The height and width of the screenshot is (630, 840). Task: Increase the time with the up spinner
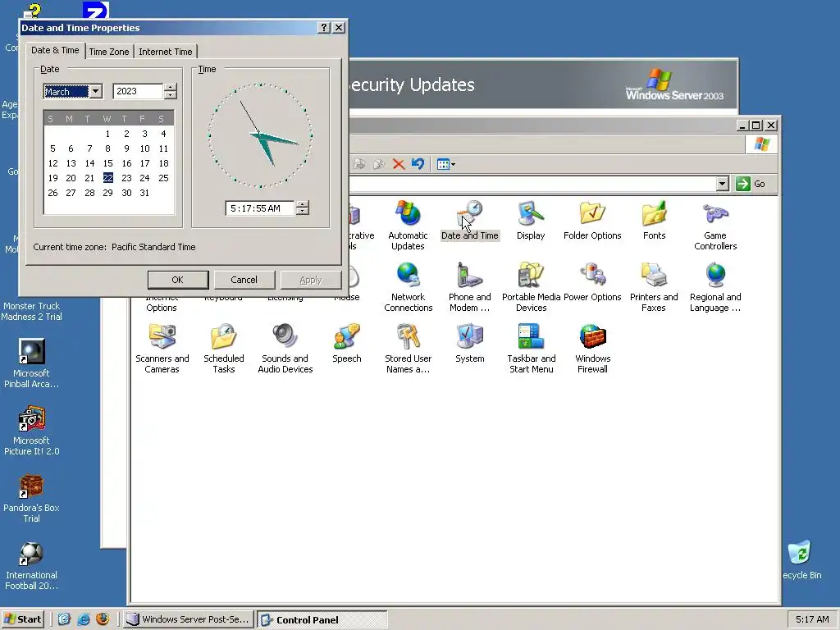click(302, 204)
